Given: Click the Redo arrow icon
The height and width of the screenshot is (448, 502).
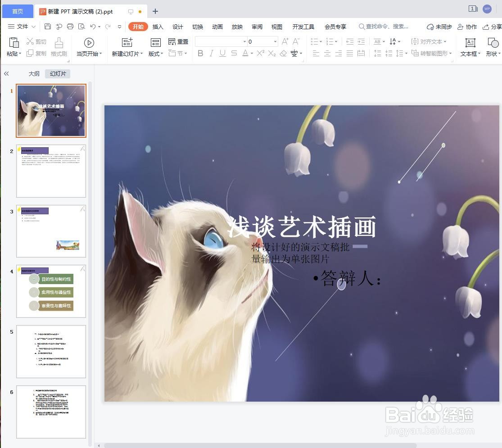Looking at the screenshot, I should pyautogui.click(x=108, y=27).
